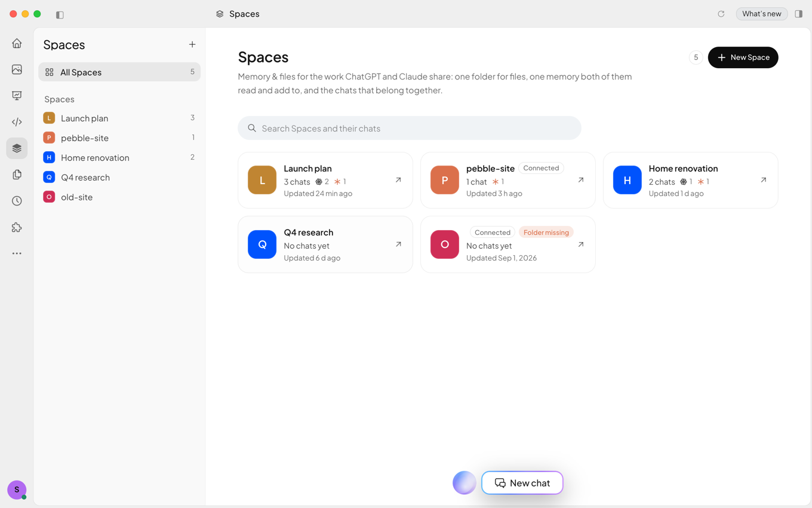Click the "Updated 1 d ago" text
Screen dimensions: 812x508
pyautogui.click(x=676, y=194)
